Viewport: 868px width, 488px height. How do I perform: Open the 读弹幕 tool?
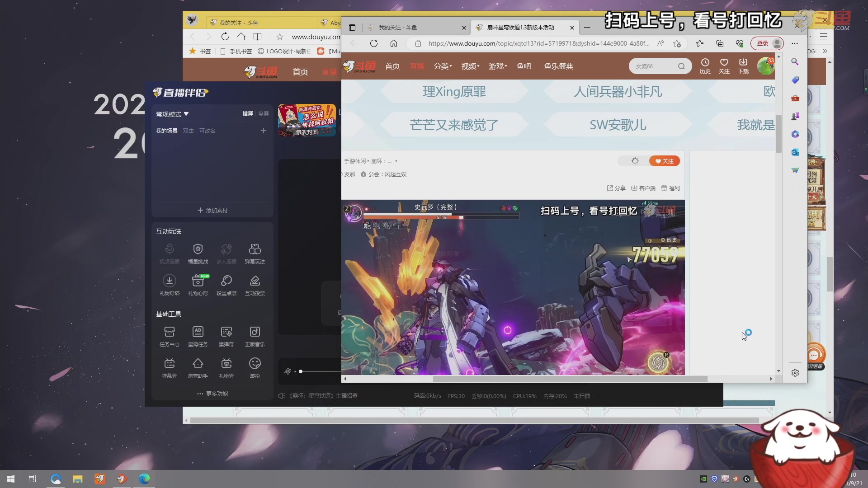226,336
